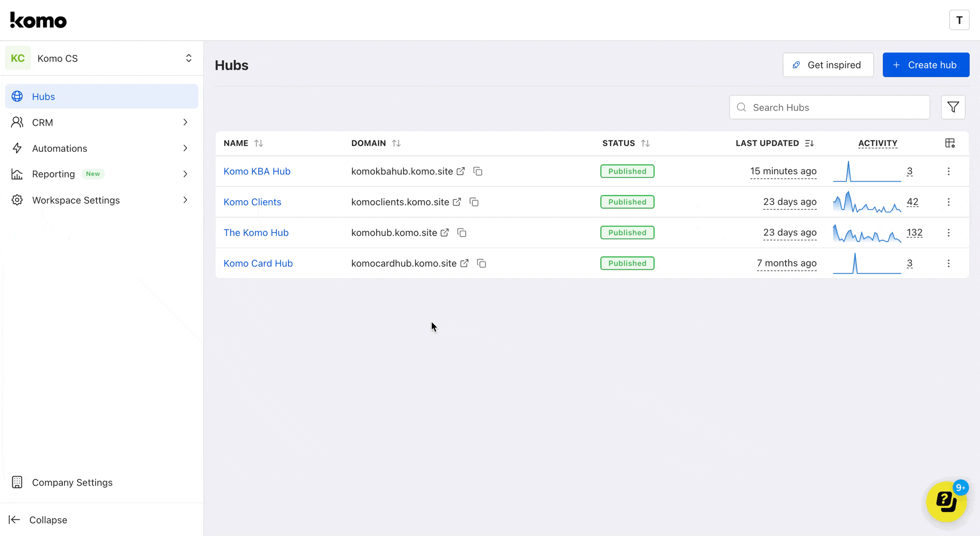Image resolution: width=980 pixels, height=536 pixels.
Task: Open the help chat widget
Action: pyautogui.click(x=946, y=501)
